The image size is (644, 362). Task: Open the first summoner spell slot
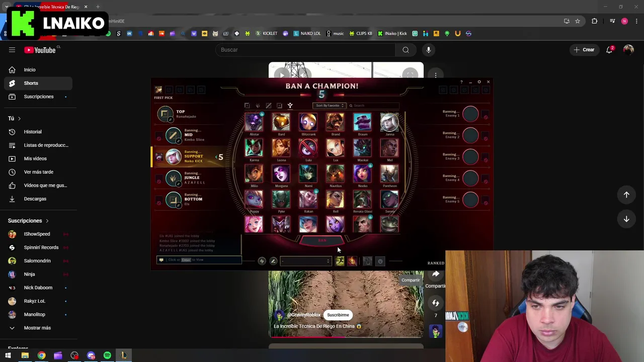340,261
